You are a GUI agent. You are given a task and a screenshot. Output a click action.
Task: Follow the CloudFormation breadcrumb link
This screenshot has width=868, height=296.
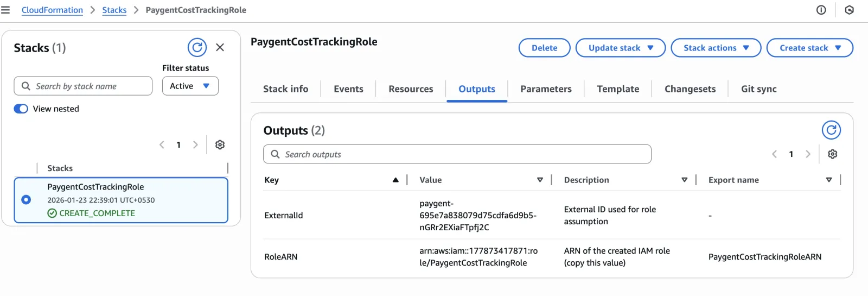52,10
